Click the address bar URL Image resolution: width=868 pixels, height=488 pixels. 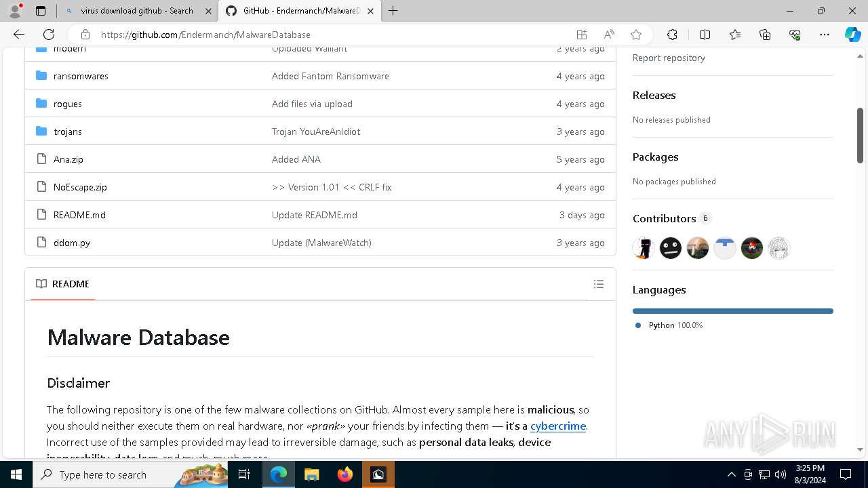coord(205,35)
